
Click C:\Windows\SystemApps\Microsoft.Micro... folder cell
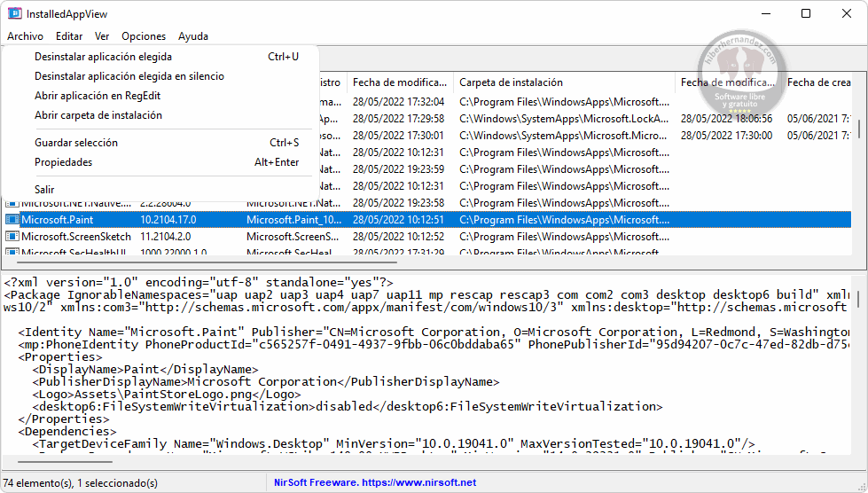click(563, 135)
